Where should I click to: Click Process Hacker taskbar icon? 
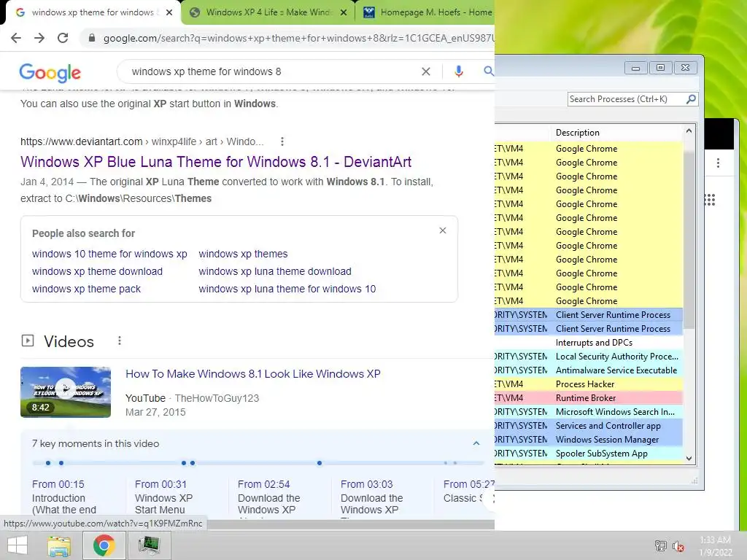point(149,545)
